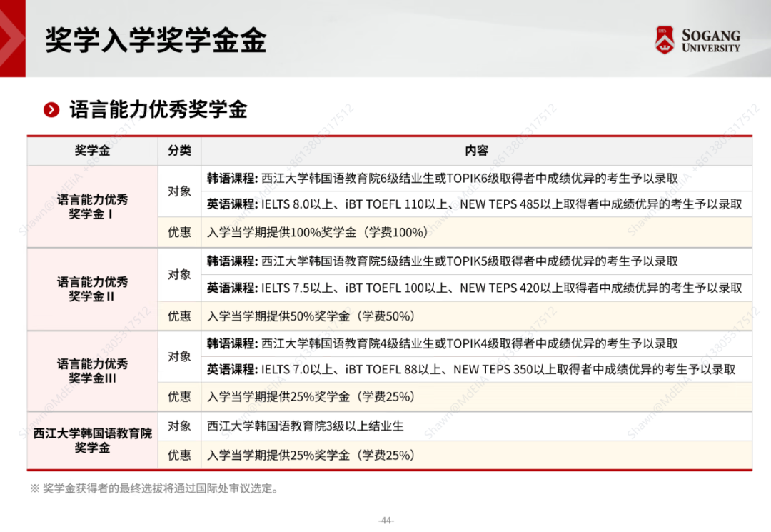The image size is (771, 532).
Task: Click the red circular arrow bullet icon
Action: pyautogui.click(x=51, y=109)
